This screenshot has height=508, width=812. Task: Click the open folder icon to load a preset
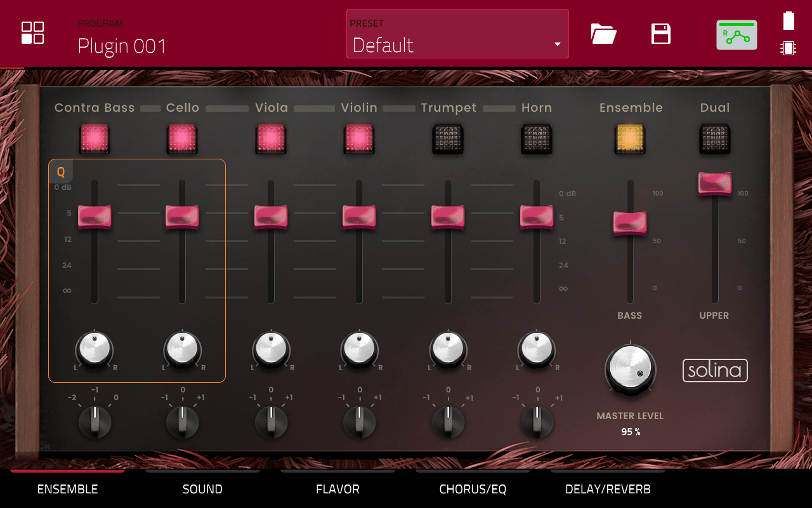tap(603, 34)
